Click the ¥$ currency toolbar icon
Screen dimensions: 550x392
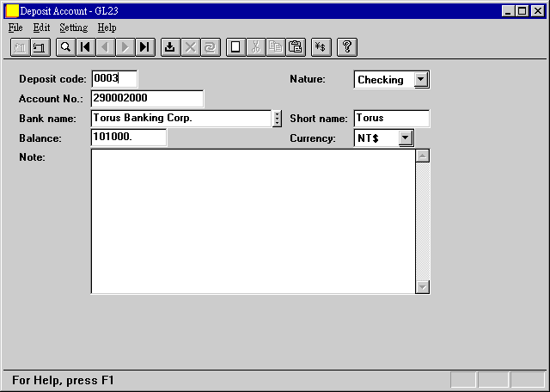pos(321,47)
